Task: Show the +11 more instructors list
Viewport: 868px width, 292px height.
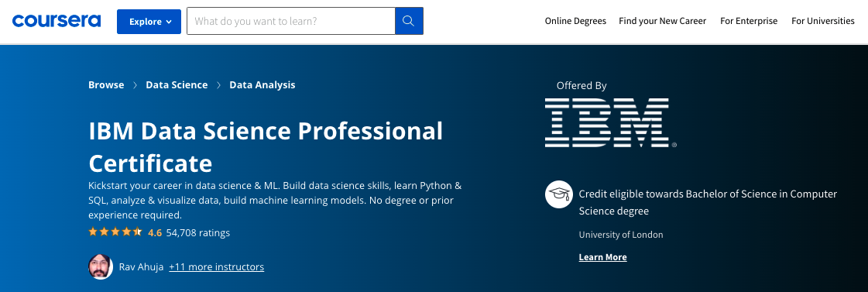Action: pyautogui.click(x=217, y=266)
